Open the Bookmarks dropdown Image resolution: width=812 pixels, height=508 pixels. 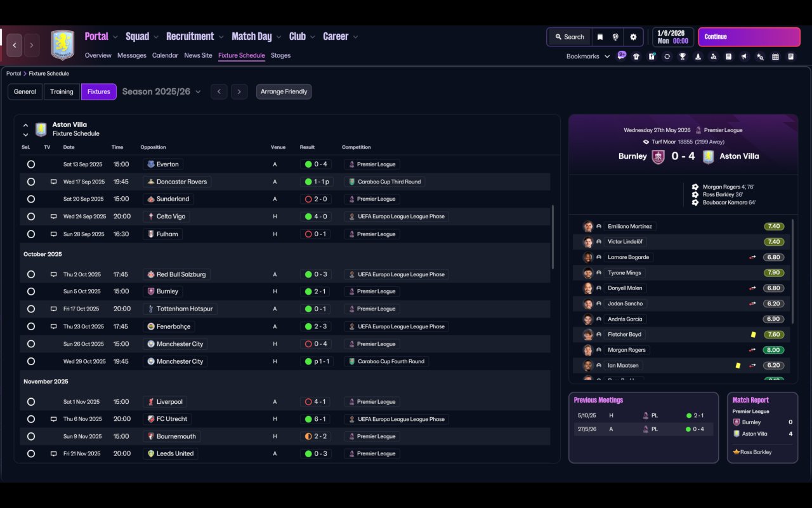[x=588, y=57]
